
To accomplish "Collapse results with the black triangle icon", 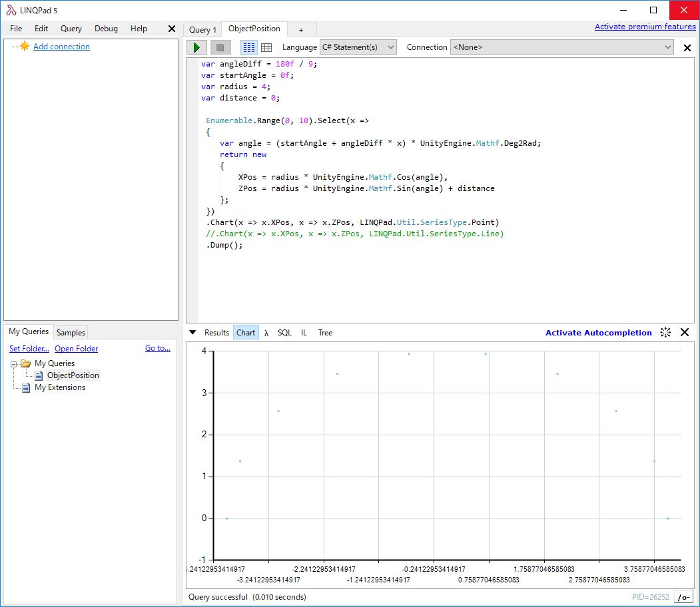I will pos(194,332).
